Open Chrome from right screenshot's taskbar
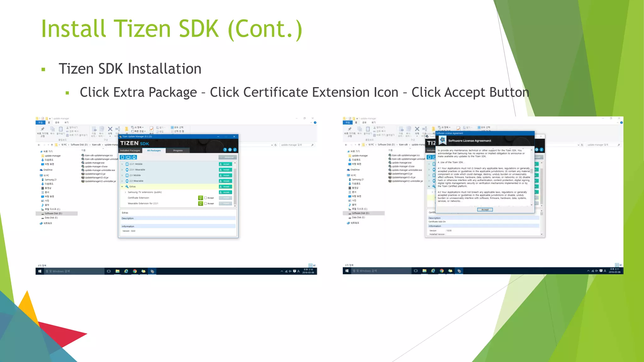644x362 pixels. point(441,271)
